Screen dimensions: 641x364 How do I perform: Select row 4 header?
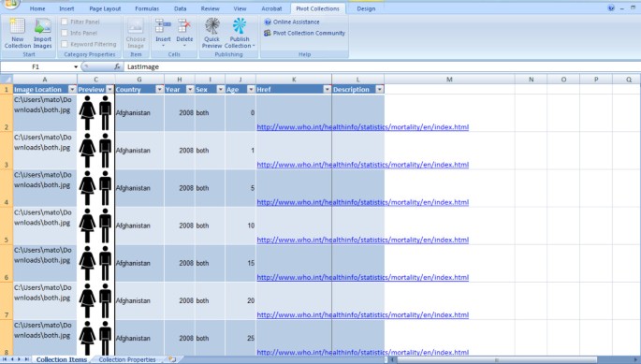(x=7, y=188)
